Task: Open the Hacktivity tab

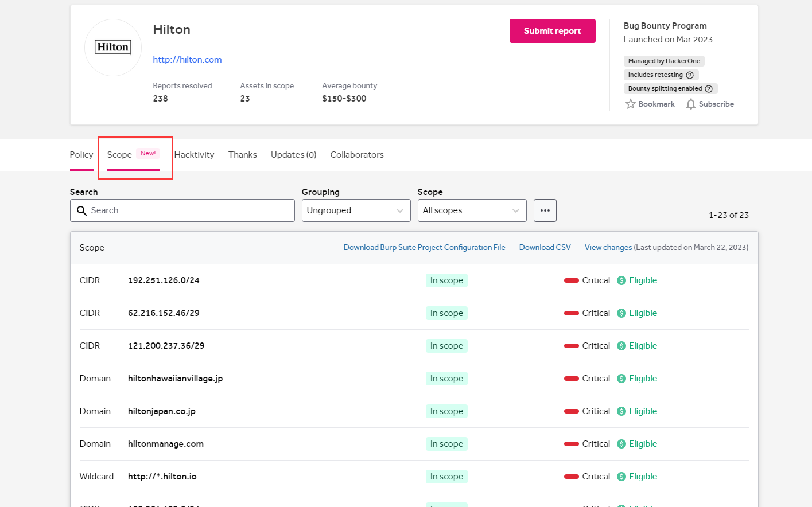Action: 194,155
